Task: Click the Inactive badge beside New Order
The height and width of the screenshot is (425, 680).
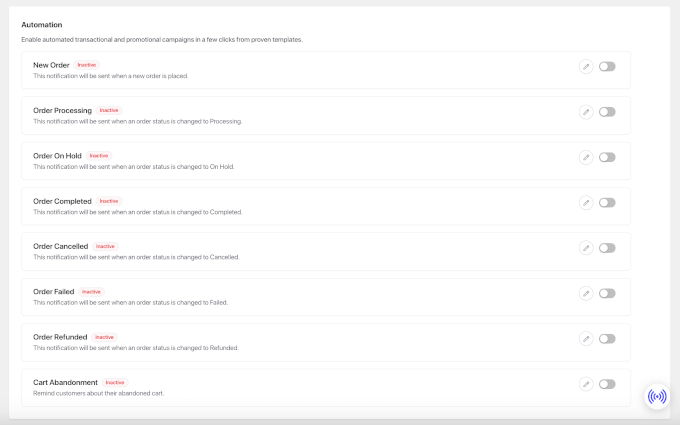Action: 87,65
